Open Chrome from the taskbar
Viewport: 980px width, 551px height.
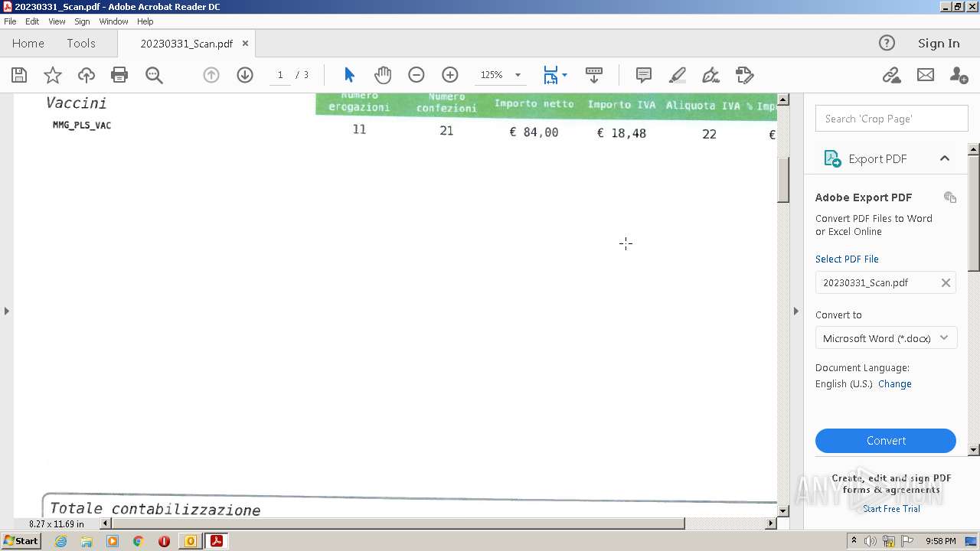point(138,541)
